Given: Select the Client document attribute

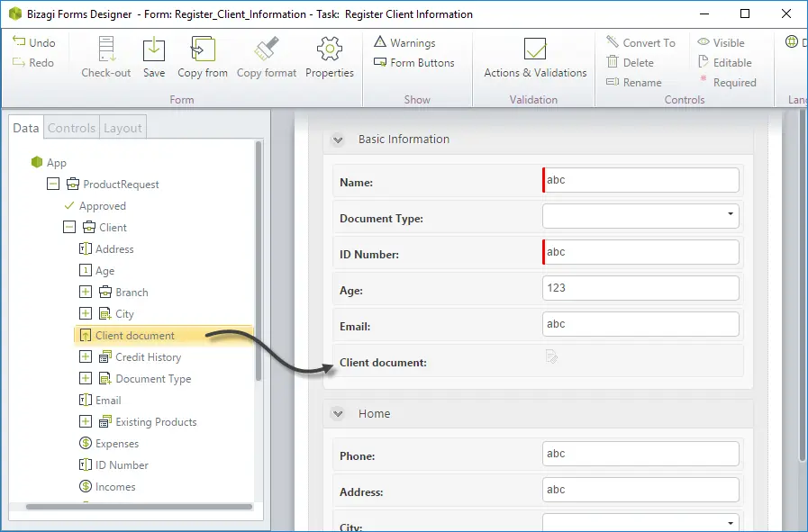Looking at the screenshot, I should [x=164, y=335].
